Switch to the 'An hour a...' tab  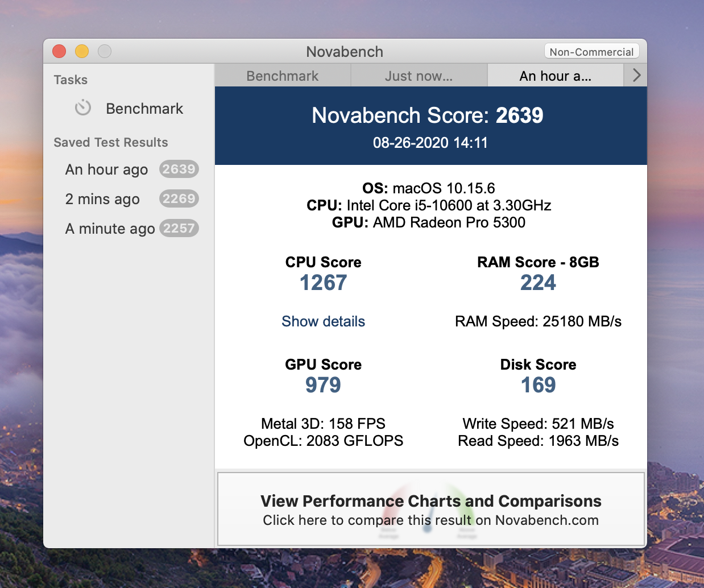pyautogui.click(x=556, y=76)
